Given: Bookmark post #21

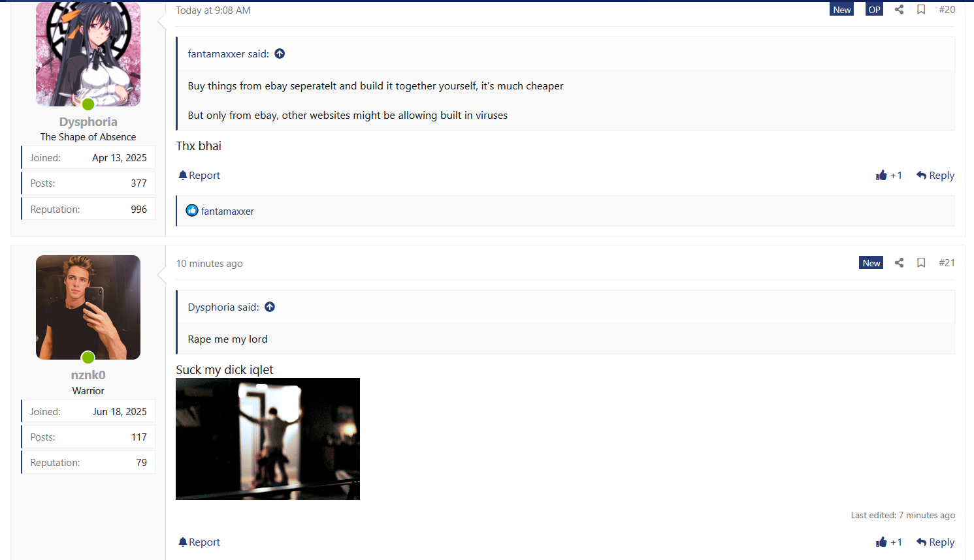Looking at the screenshot, I should tap(921, 263).
